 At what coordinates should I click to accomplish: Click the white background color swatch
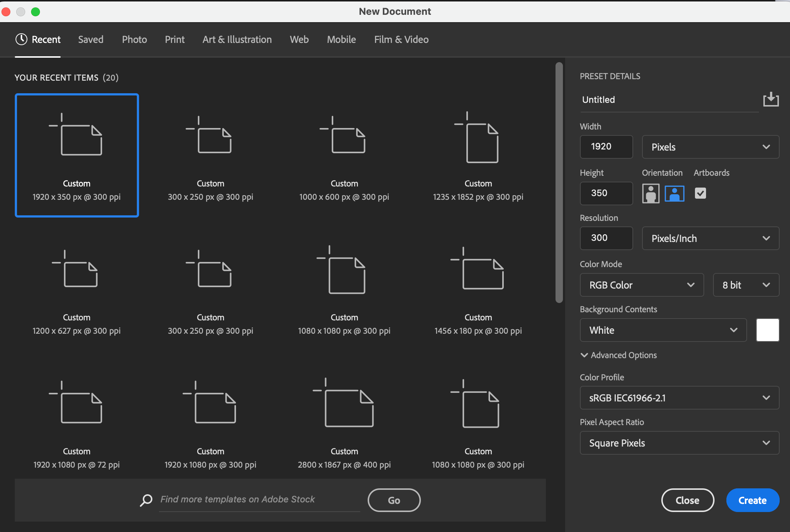click(767, 330)
